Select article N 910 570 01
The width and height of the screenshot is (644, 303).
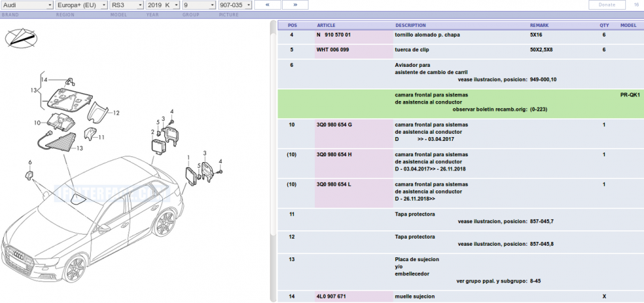(x=334, y=35)
